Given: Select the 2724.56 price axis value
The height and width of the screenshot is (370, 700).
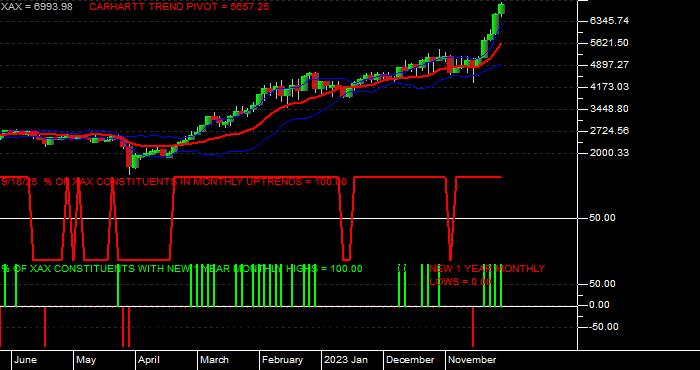Looking at the screenshot, I should (609, 131).
